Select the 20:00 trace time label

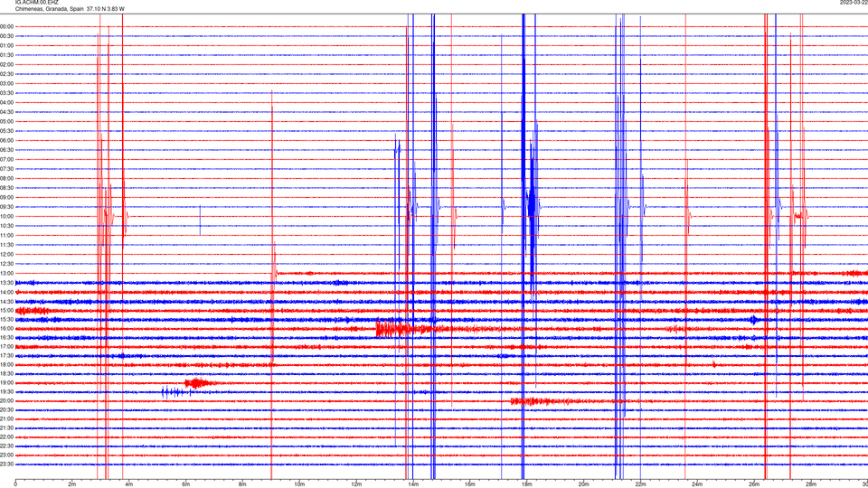[x=6, y=401]
